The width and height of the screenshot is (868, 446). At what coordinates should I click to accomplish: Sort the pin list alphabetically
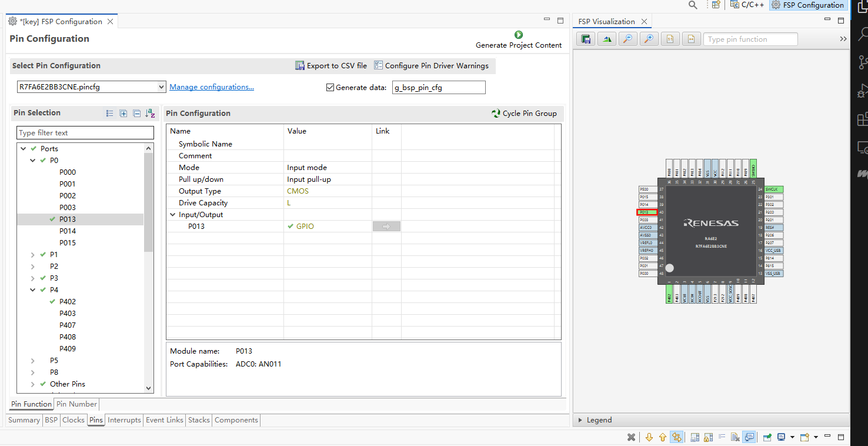pyautogui.click(x=150, y=114)
